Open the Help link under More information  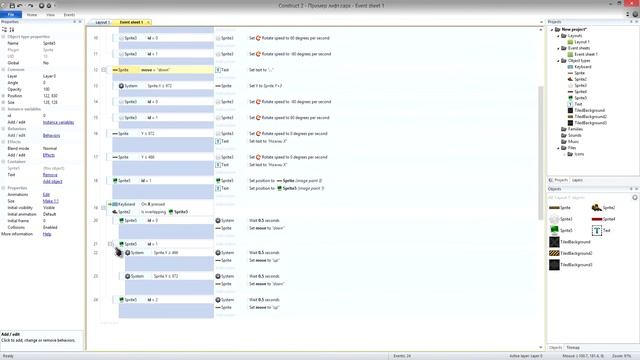[47, 234]
